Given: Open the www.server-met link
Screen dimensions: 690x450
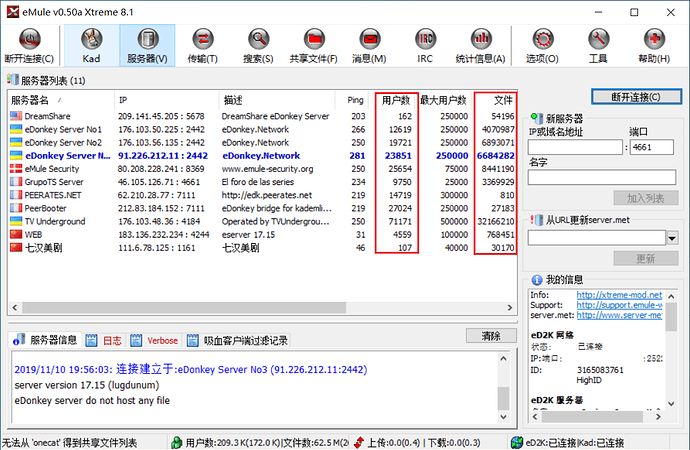Looking at the screenshot, I should pos(619,315).
